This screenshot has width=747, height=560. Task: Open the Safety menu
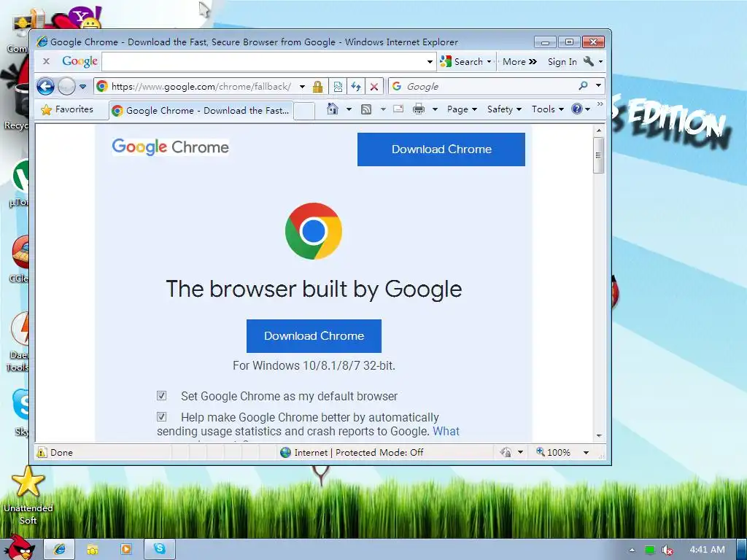click(504, 109)
